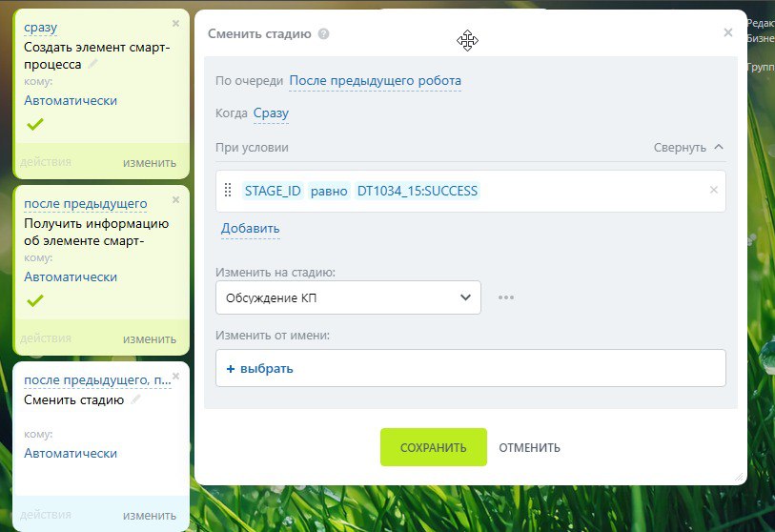Click the drag handle of the STAGE_ID condition
This screenshot has height=532, width=775.
click(x=228, y=191)
